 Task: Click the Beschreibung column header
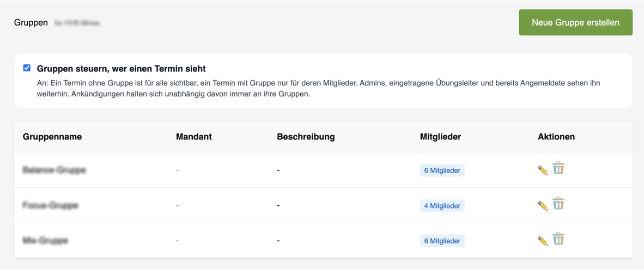306,137
